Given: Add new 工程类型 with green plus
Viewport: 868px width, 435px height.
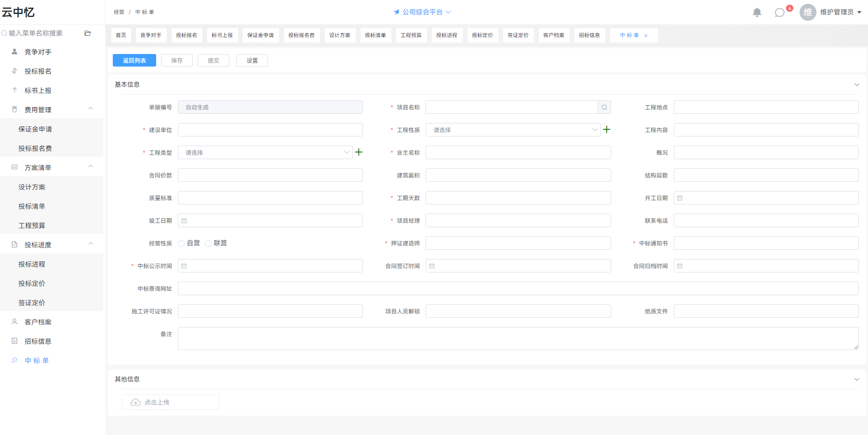Looking at the screenshot, I should pyautogui.click(x=359, y=152).
